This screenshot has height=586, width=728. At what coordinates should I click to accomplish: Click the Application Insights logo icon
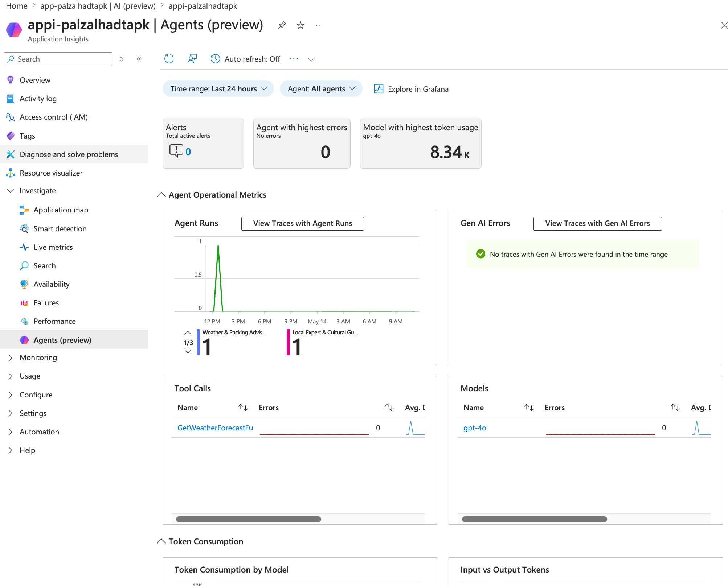click(14, 30)
